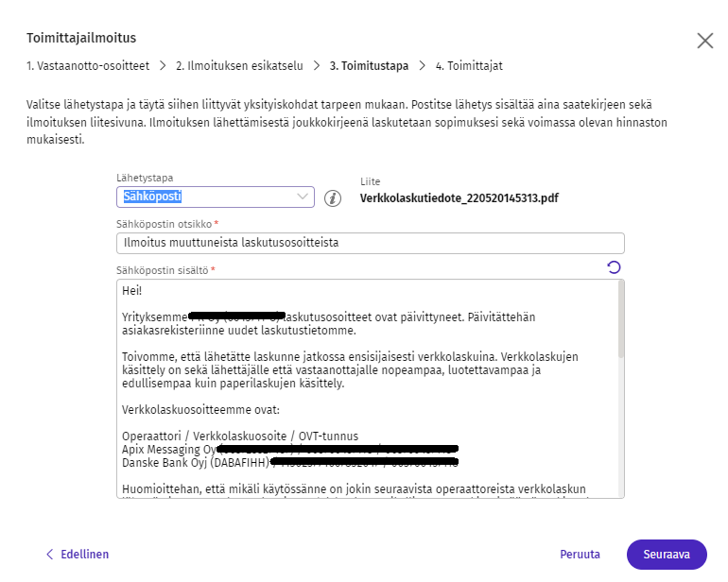The width and height of the screenshot is (728, 582).
Task: Click the info icon next to Lähetystapa
Action: pos(333,198)
